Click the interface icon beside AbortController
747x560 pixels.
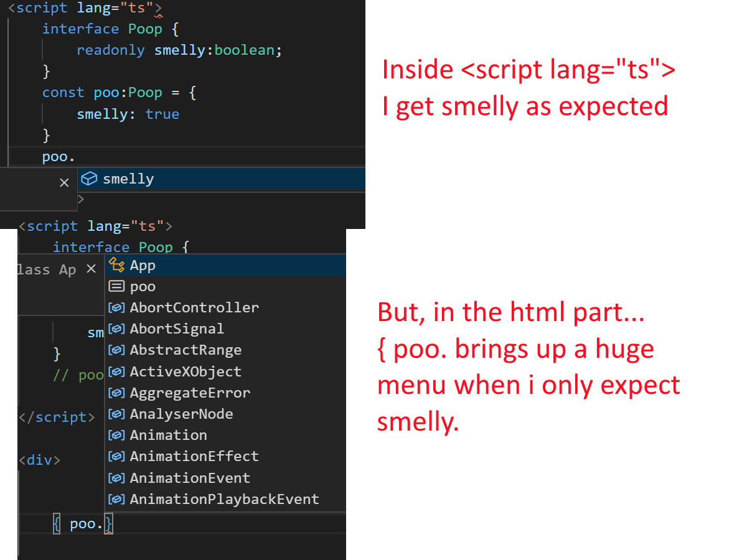(116, 307)
